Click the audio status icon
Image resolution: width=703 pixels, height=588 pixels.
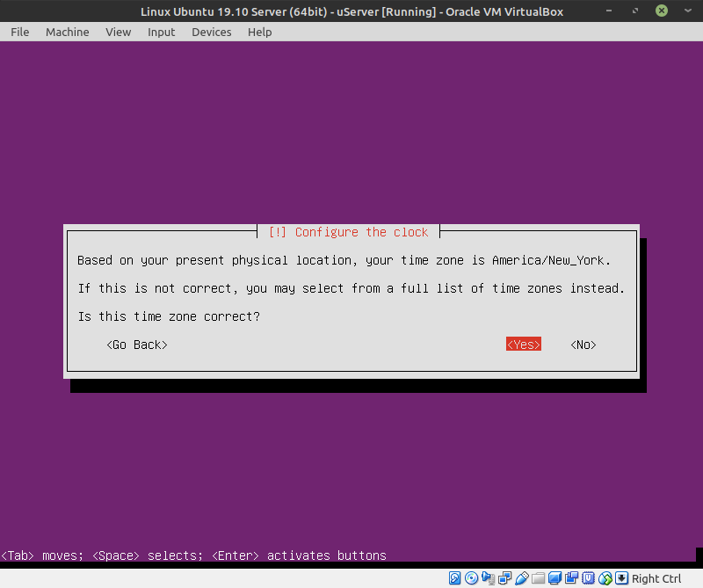(x=488, y=578)
